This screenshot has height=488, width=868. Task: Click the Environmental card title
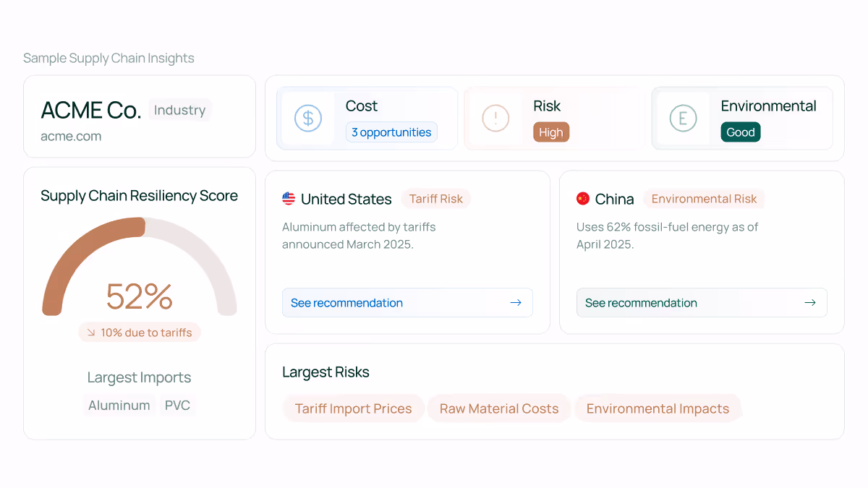coord(768,106)
